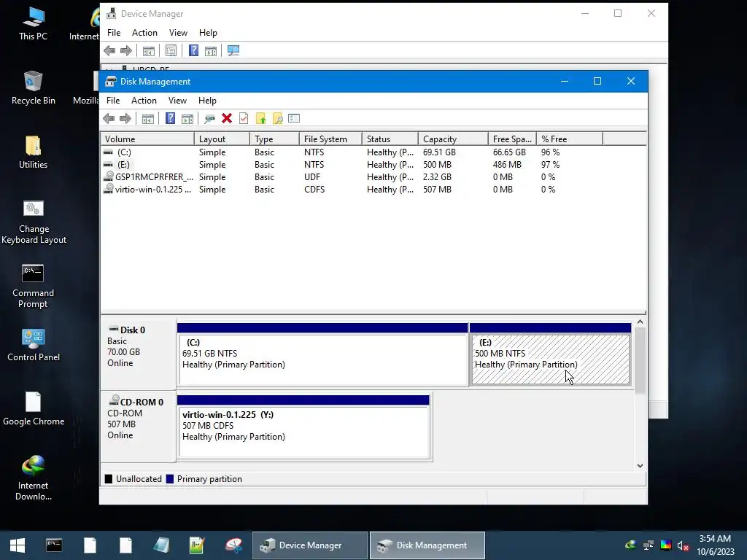
Task: Click network icon in system tray
Action: [648, 545]
